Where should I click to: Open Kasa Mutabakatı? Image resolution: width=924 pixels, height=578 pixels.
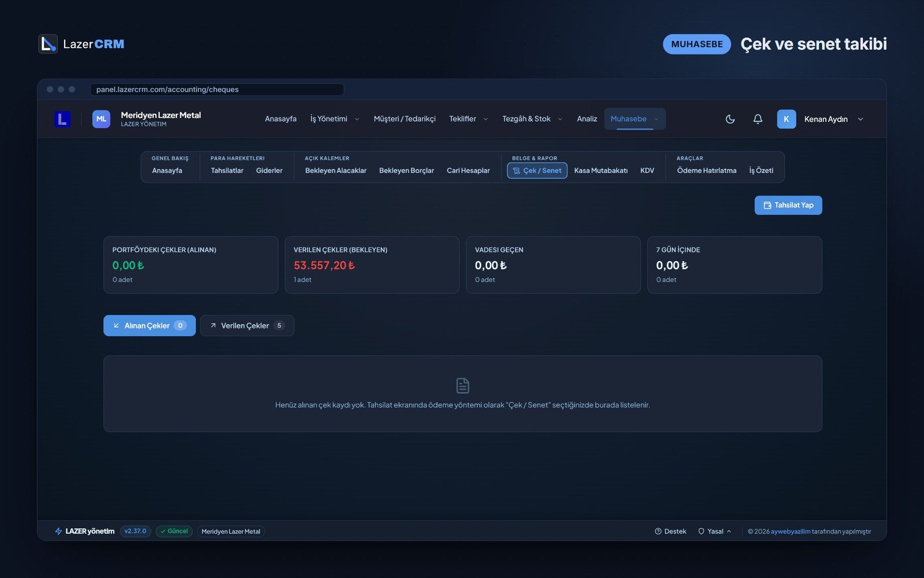601,171
